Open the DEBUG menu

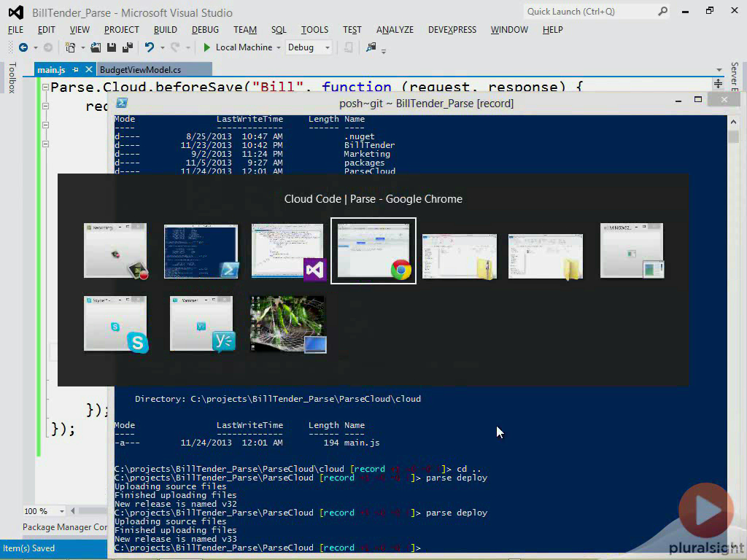pos(205,29)
